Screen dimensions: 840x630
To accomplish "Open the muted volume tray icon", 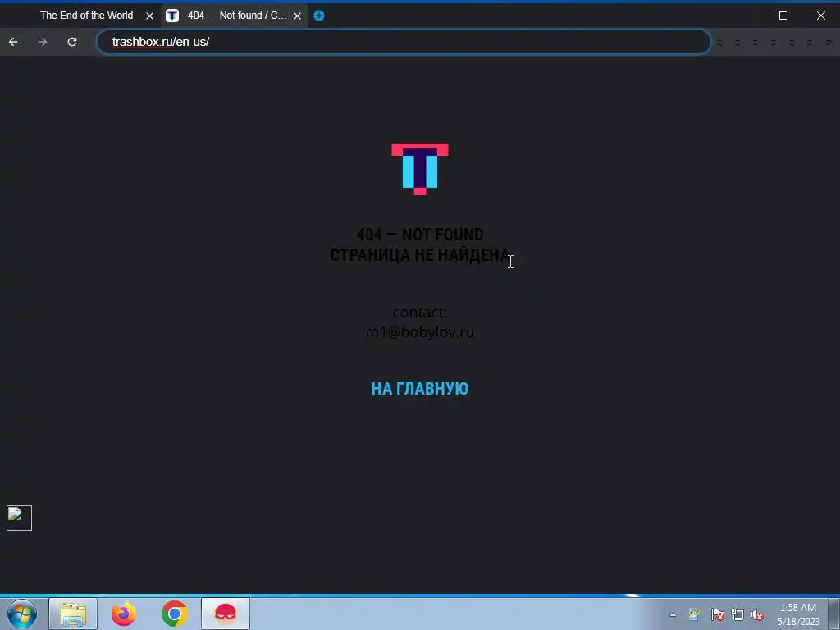I will click(757, 615).
